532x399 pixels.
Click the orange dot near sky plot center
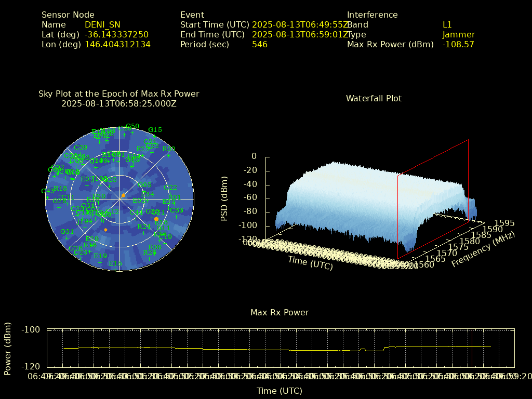(x=123, y=195)
